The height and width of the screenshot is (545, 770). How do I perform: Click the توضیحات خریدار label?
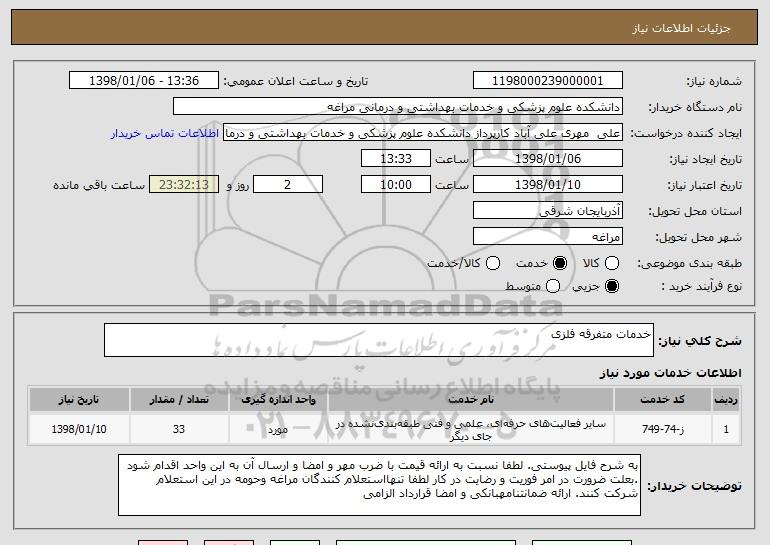pyautogui.click(x=694, y=486)
